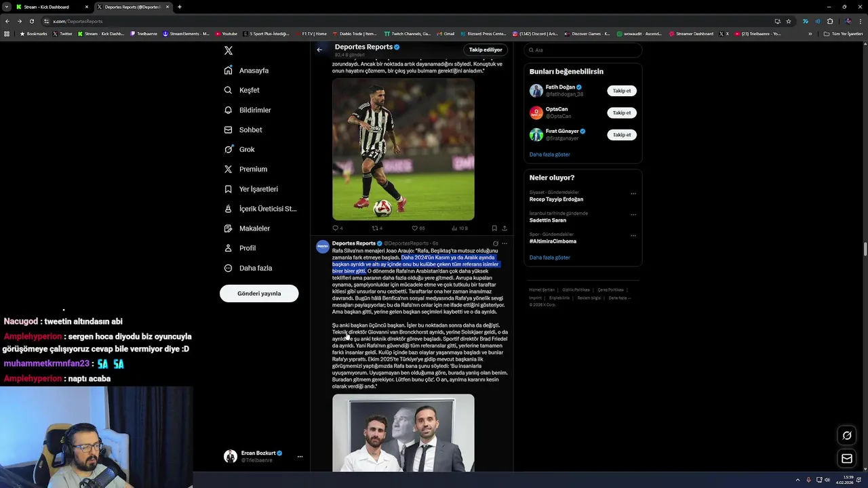The height and width of the screenshot is (488, 868).
Task: Open the Twitter bookmark in the bookmarks bar
Action: point(63,34)
